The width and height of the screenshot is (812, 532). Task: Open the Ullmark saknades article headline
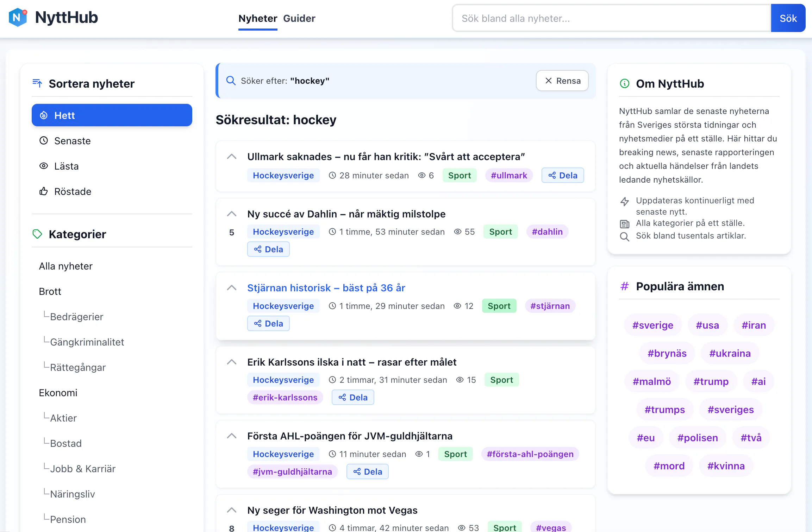pyautogui.click(x=386, y=157)
